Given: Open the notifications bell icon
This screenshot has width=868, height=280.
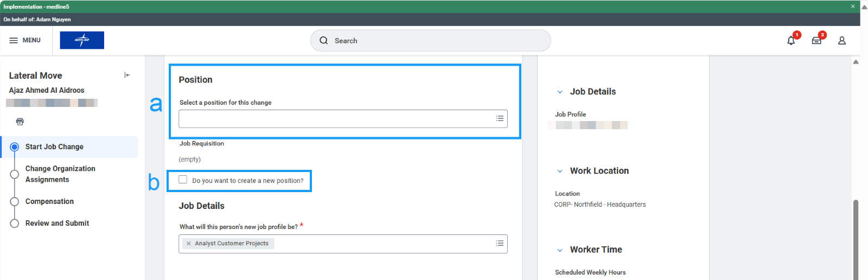Looking at the screenshot, I should pos(791,41).
